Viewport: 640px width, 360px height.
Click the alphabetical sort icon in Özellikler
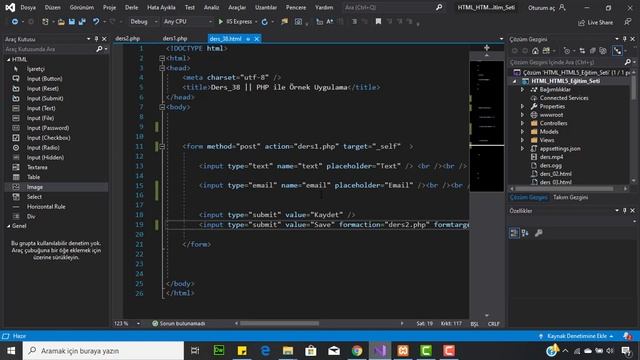pos(525,233)
